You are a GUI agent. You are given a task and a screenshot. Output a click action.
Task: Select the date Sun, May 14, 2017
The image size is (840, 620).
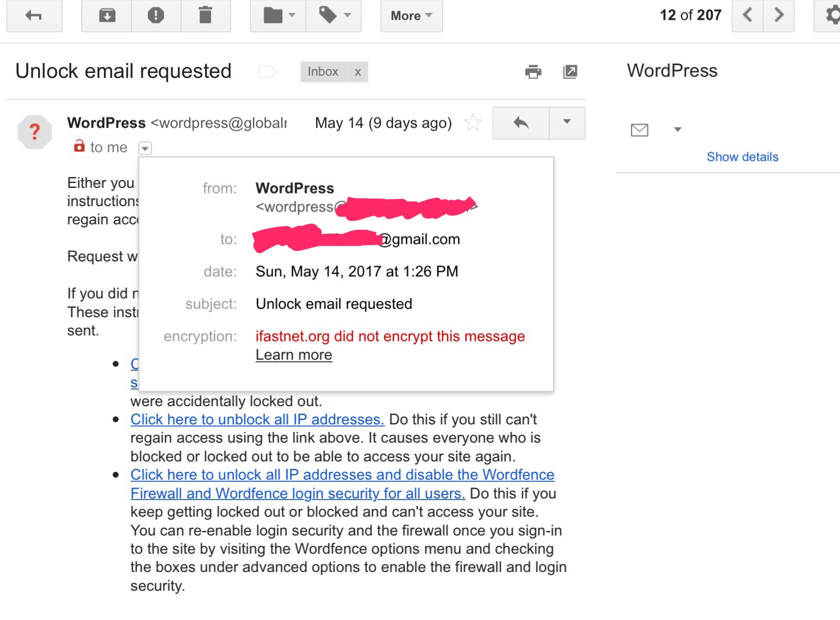click(x=356, y=271)
